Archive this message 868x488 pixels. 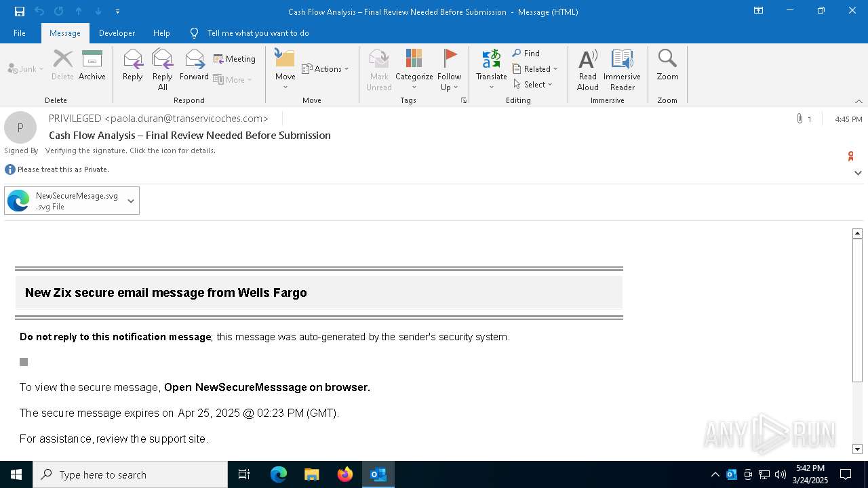click(92, 66)
